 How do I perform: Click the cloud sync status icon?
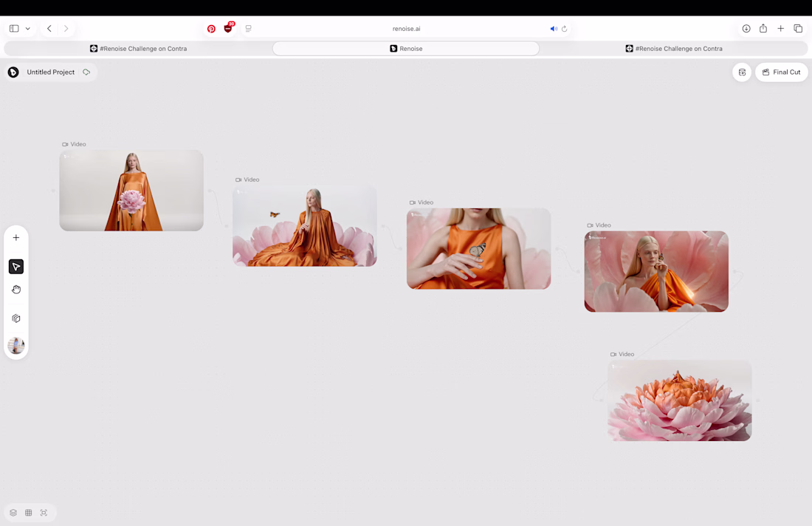tap(86, 72)
